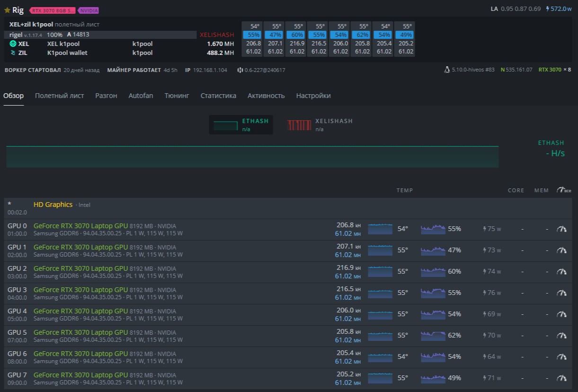This screenshot has width=578, height=392.
Task: Click the ETHASH hashrate chart area
Action: click(252, 157)
